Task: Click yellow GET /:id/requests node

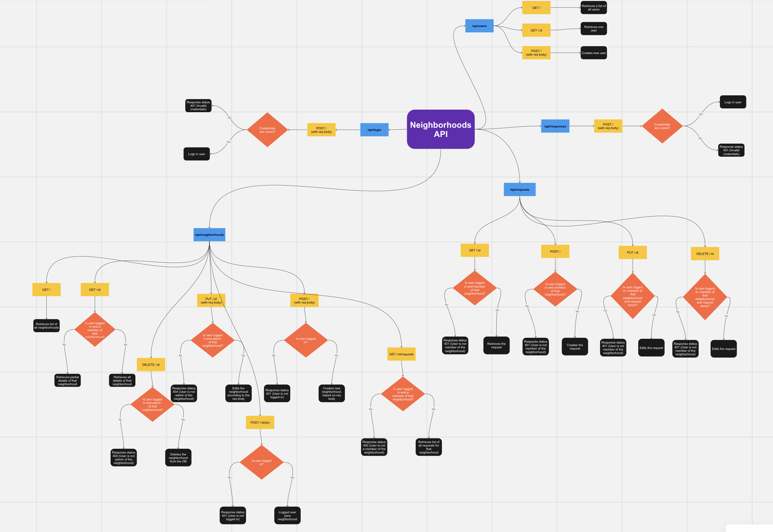Action: click(401, 354)
